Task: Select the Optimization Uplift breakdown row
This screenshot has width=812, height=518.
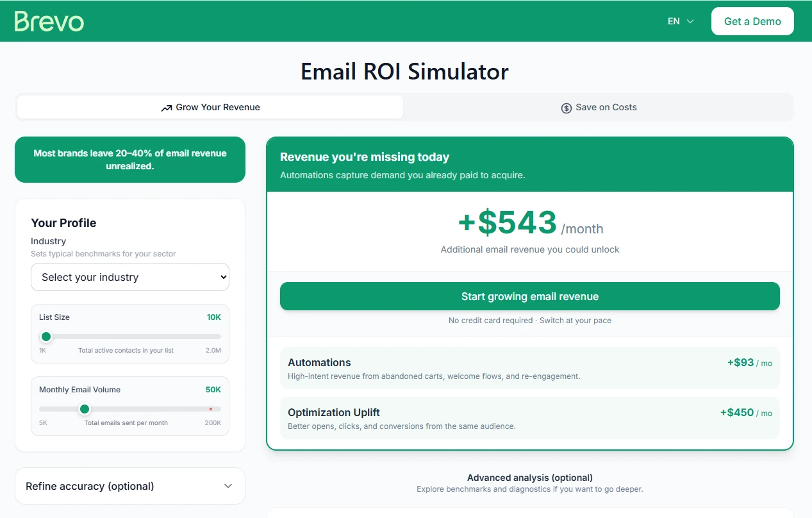Action: pyautogui.click(x=529, y=418)
